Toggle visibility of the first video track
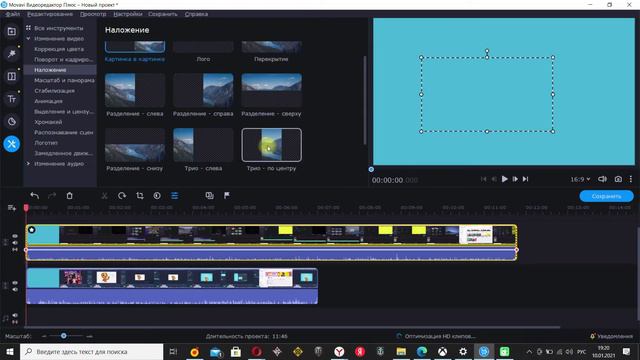Image resolution: width=640 pixels, height=360 pixels. 15,236
